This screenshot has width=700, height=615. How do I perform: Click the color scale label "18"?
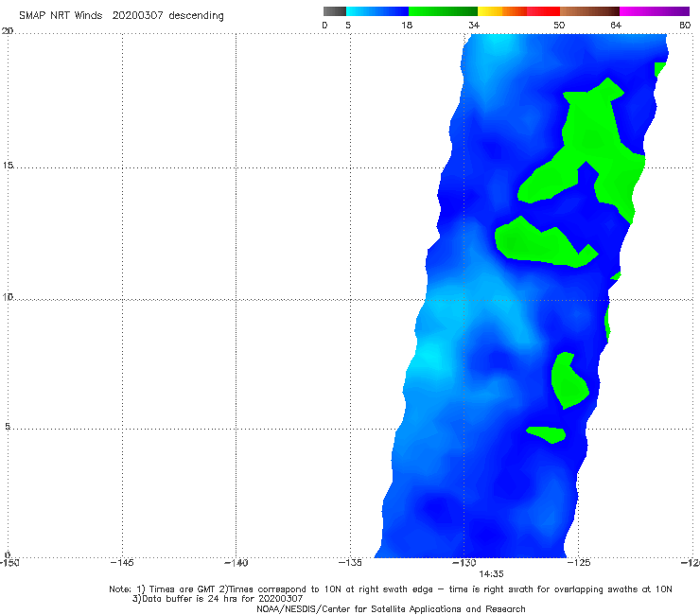click(407, 25)
